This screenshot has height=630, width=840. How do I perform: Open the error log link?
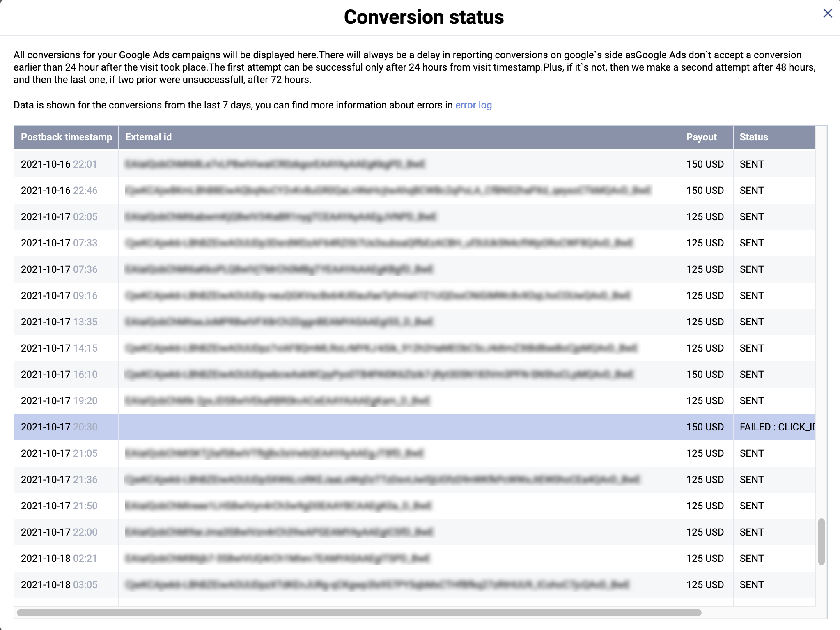(x=473, y=105)
